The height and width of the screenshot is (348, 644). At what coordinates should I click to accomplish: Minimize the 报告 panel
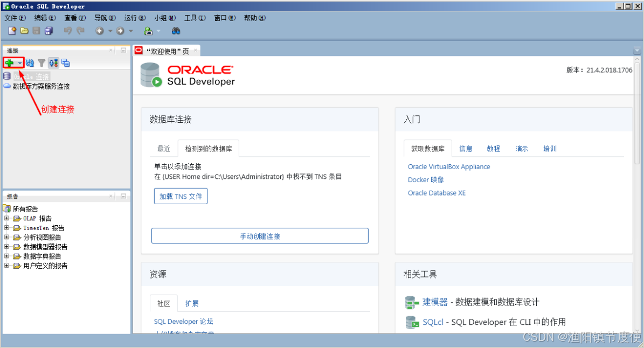(x=123, y=196)
